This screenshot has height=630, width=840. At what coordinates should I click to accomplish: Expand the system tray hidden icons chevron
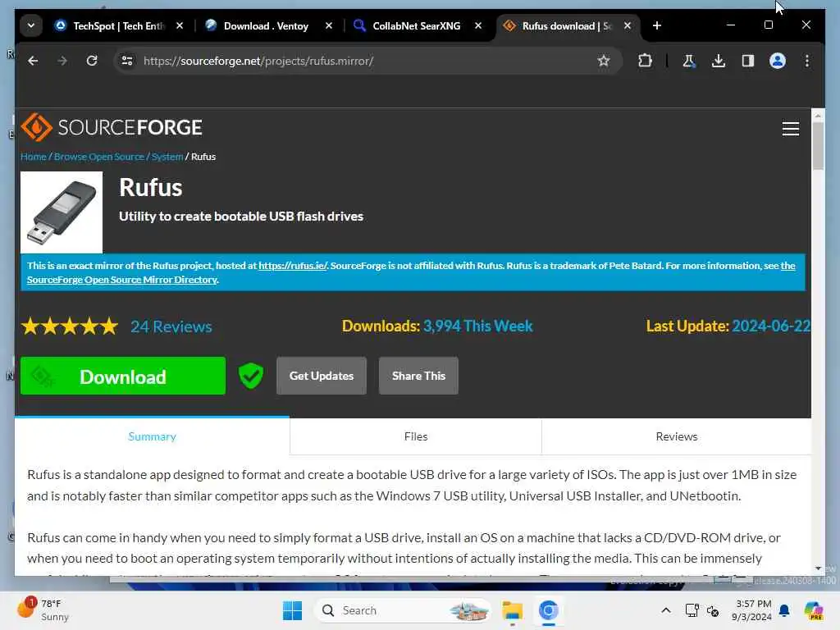(666, 610)
